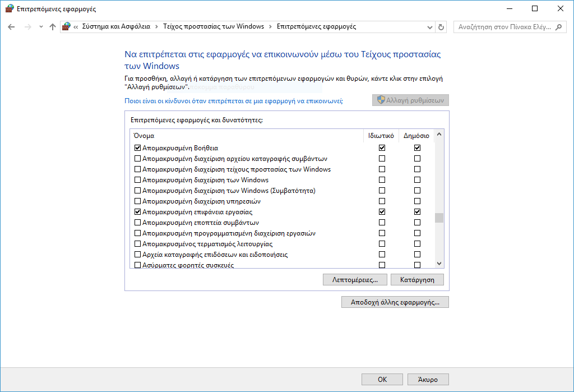Turn off Ιδιωτικό for 'Απομακρυσμένη επιφάνεια εργασίας'
This screenshot has width=574, height=392.
point(382,212)
